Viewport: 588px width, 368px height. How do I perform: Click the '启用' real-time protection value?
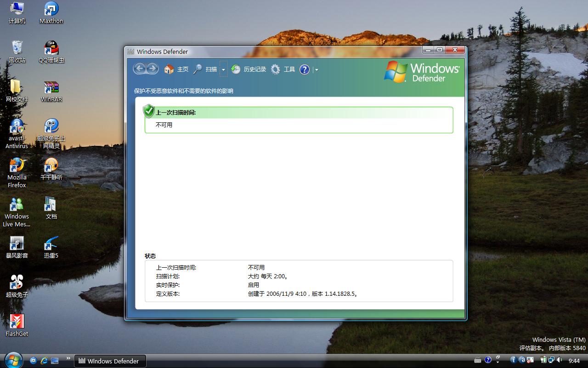pyautogui.click(x=254, y=285)
